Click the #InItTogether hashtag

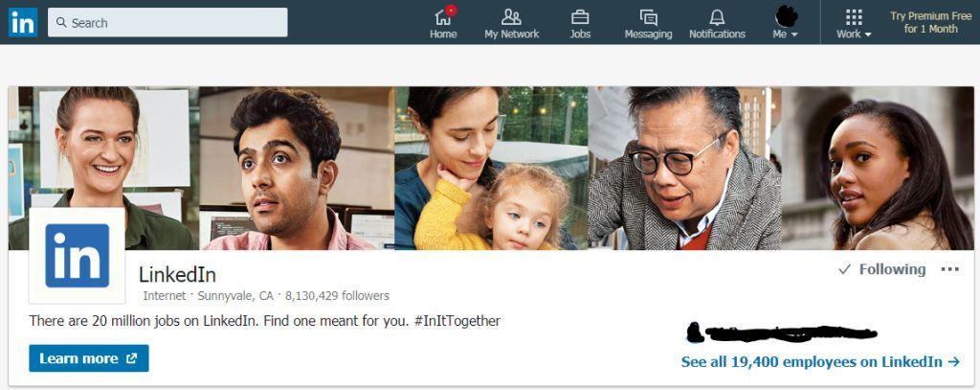pyautogui.click(x=457, y=321)
